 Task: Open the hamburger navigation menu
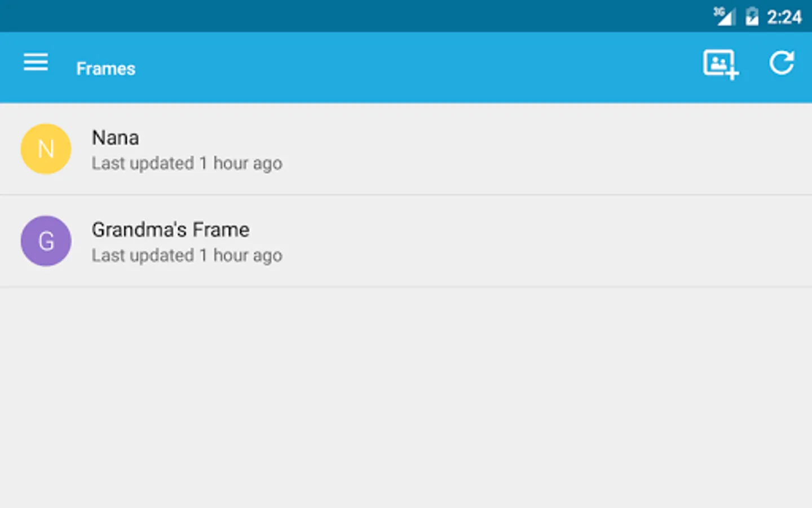[36, 62]
